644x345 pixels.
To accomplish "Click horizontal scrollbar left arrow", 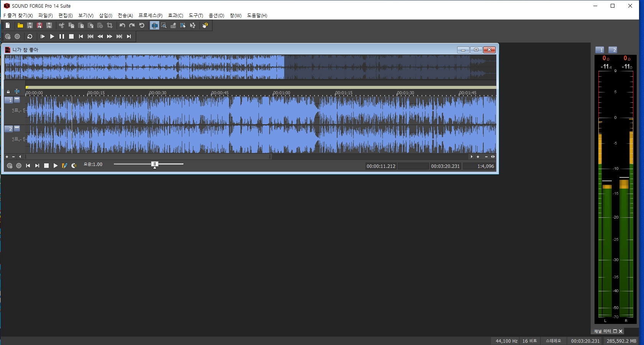I will click(20, 157).
